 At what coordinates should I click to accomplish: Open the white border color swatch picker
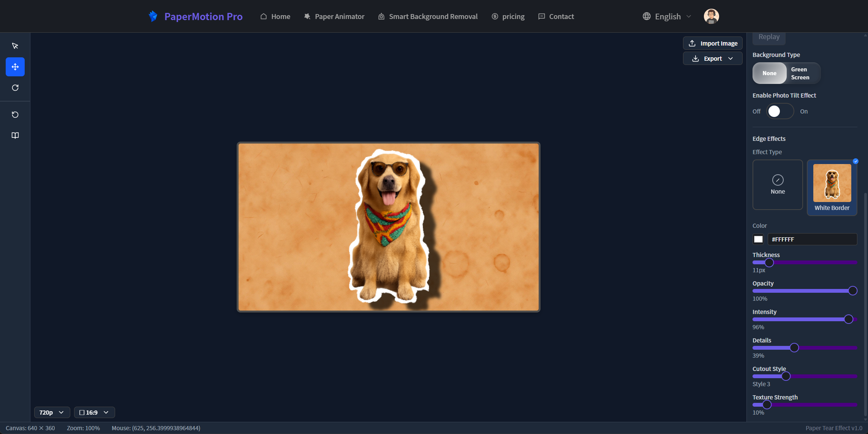(758, 239)
